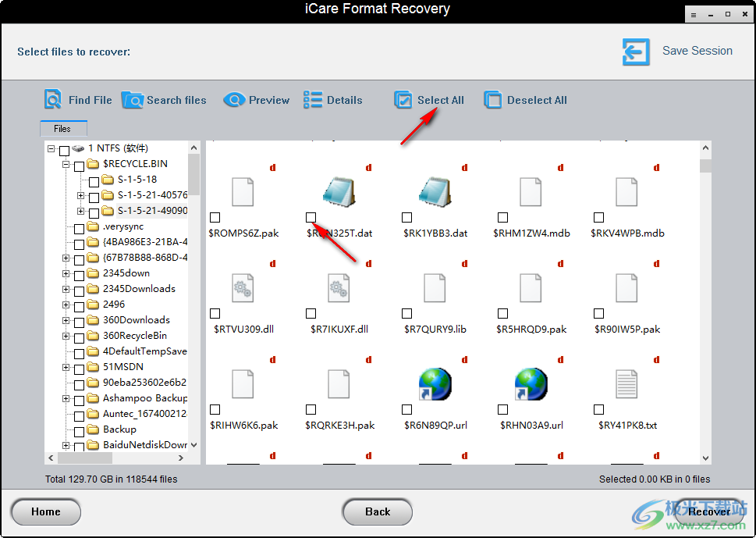Open the Search files folder icon
The image size is (756, 538).
[132, 100]
